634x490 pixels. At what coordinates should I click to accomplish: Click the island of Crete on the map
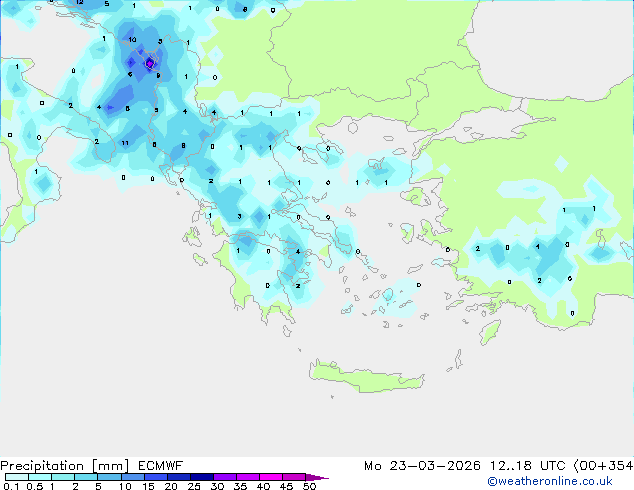click(366, 377)
